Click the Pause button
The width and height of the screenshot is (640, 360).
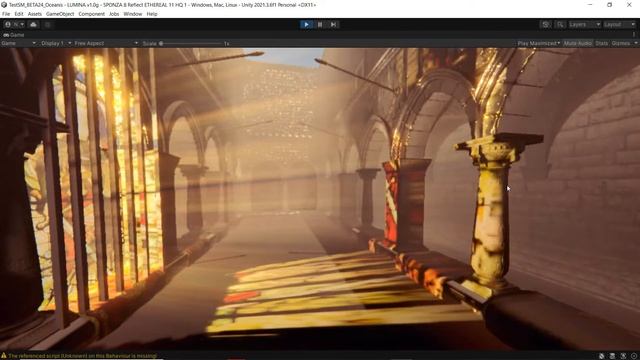320,24
